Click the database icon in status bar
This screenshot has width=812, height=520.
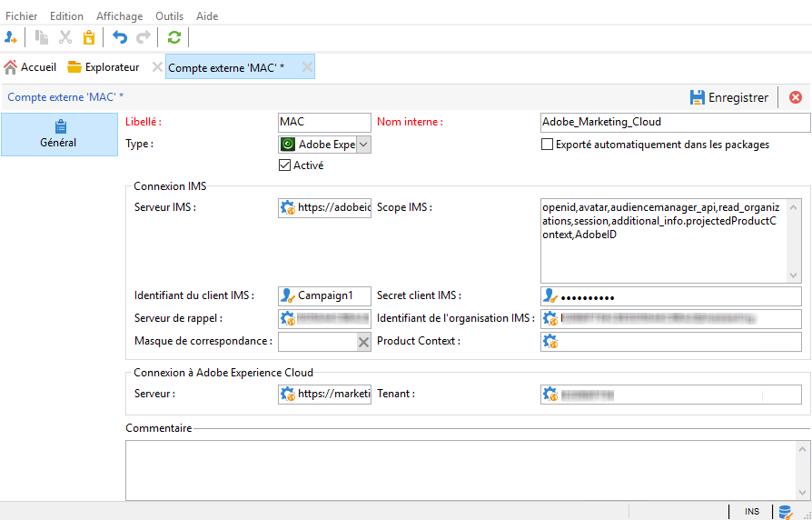pos(786,512)
